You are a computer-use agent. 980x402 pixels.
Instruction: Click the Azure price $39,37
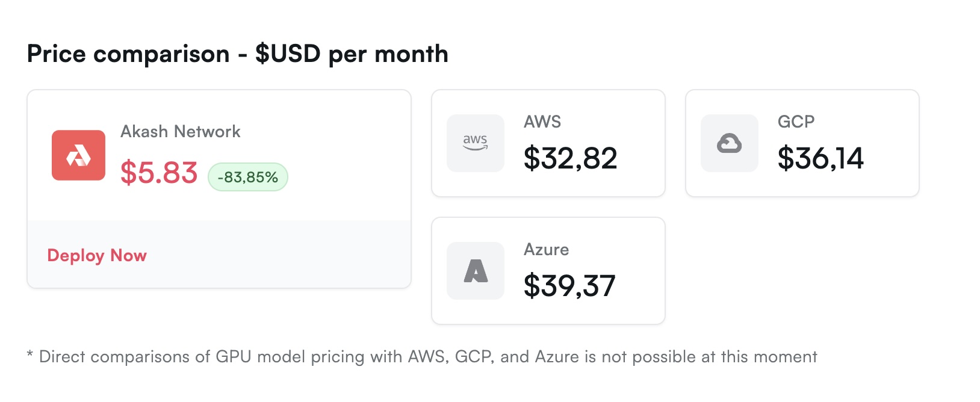(x=569, y=286)
